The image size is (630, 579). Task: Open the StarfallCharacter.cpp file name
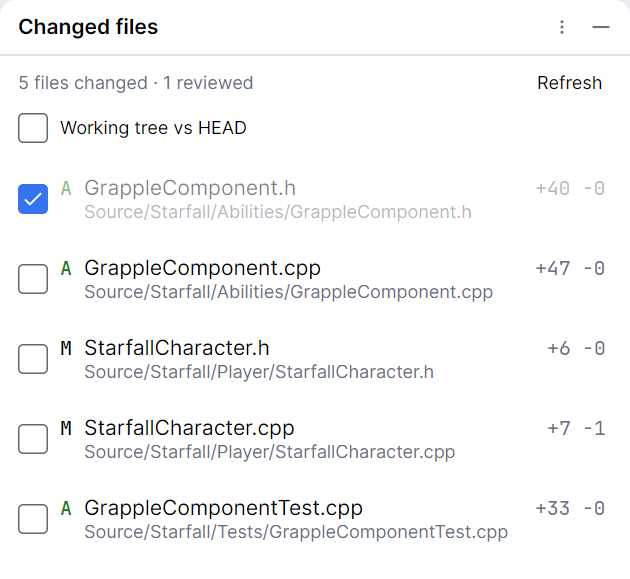(189, 428)
